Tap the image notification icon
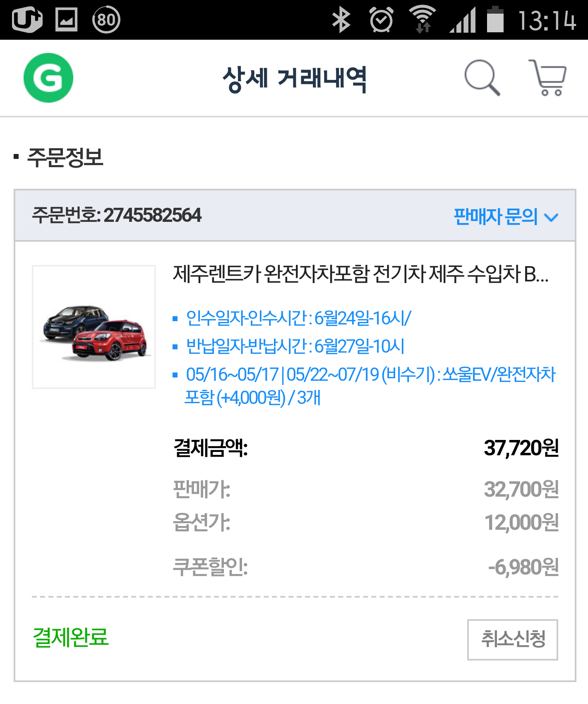 tap(67, 20)
